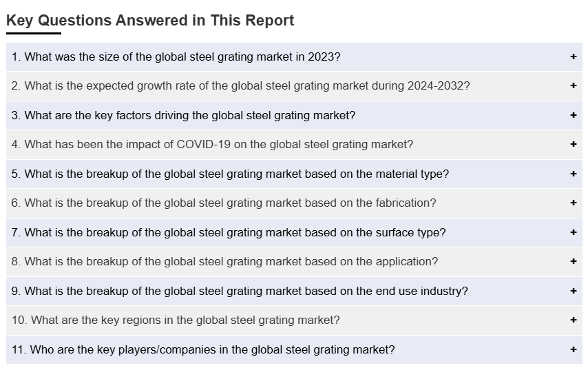Screen dimensions: 588x368
Task: Select question 5 text on material type
Action: coord(230,174)
